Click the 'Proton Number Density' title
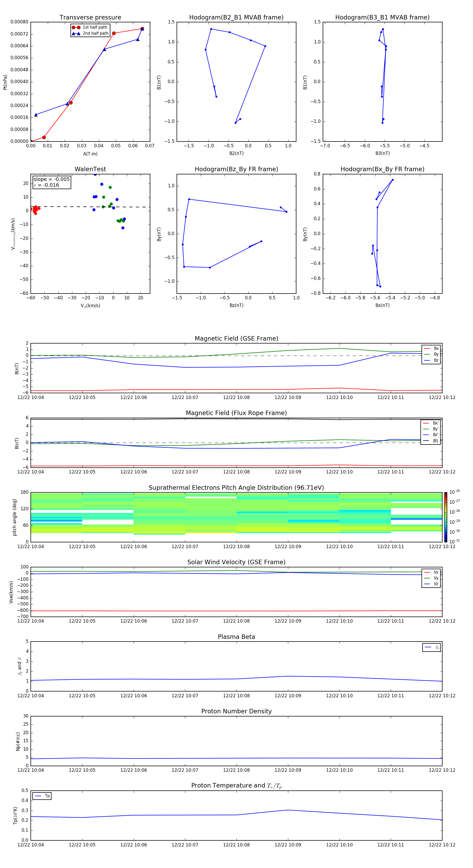This screenshot has width=473, height=868. 236,711
